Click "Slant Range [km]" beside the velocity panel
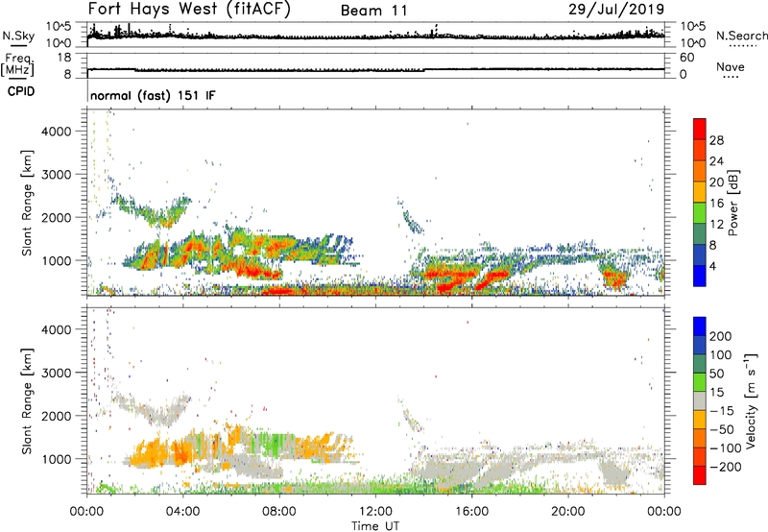 click(27, 401)
